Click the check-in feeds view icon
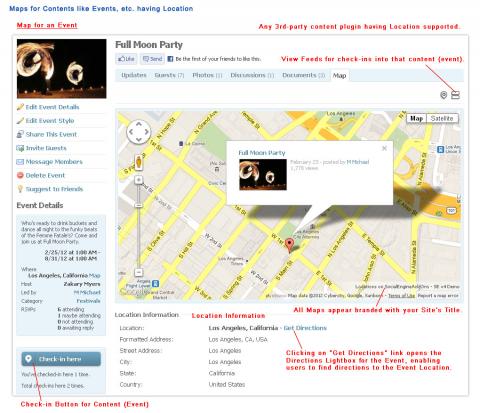This screenshot has height=413, width=480. point(455,95)
